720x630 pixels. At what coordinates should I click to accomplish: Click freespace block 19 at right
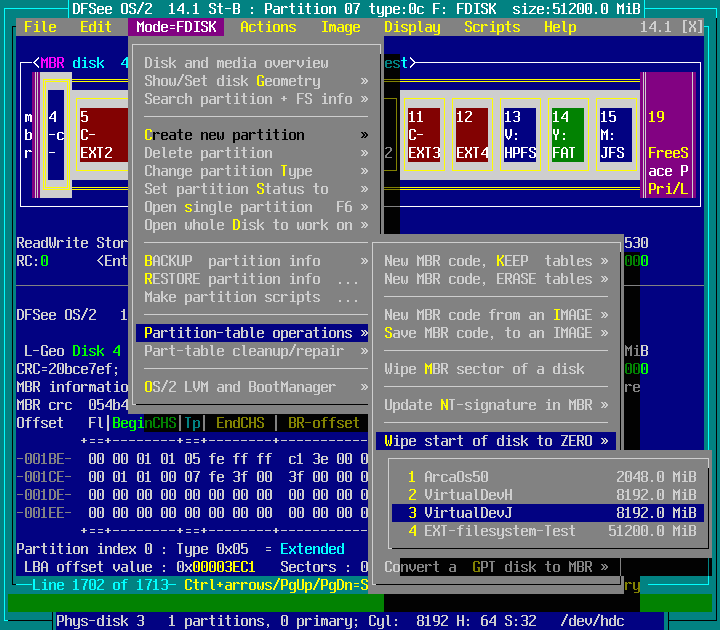pyautogui.click(x=667, y=135)
